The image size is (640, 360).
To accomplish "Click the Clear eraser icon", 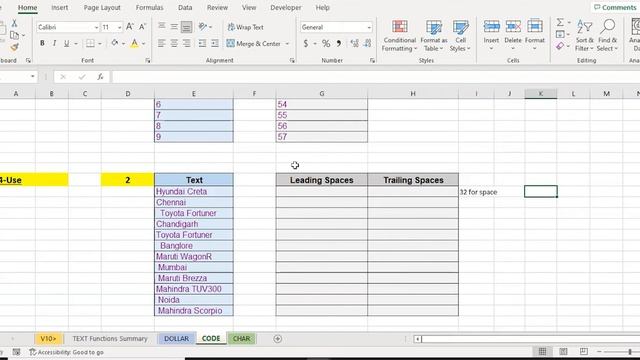I will click(x=560, y=46).
